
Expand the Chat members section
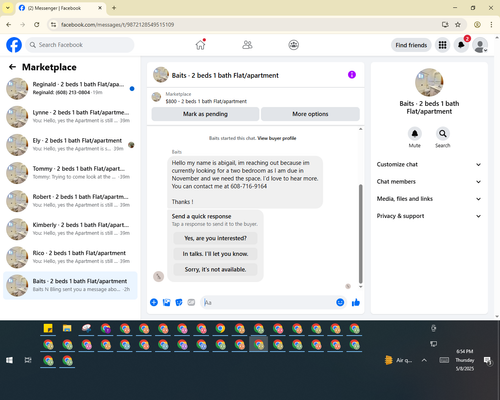point(429,182)
